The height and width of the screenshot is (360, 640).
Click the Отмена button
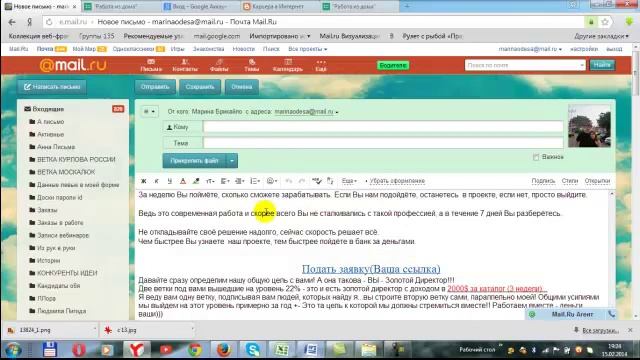(x=242, y=87)
